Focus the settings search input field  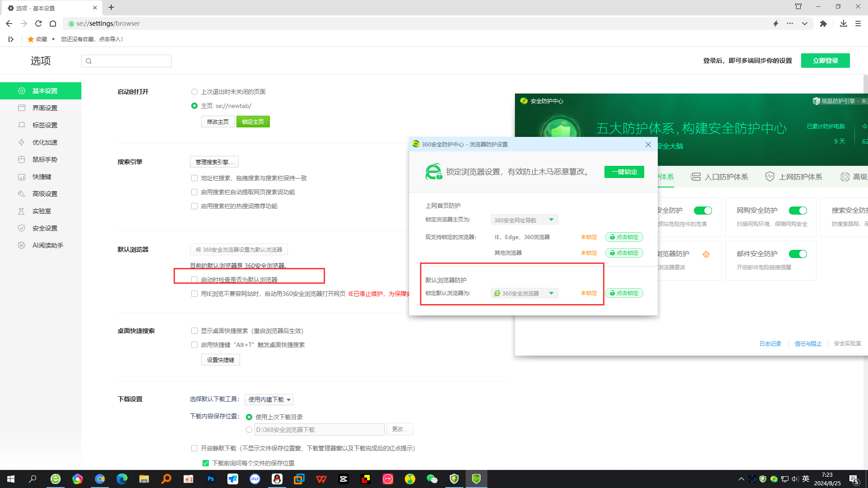tap(127, 61)
